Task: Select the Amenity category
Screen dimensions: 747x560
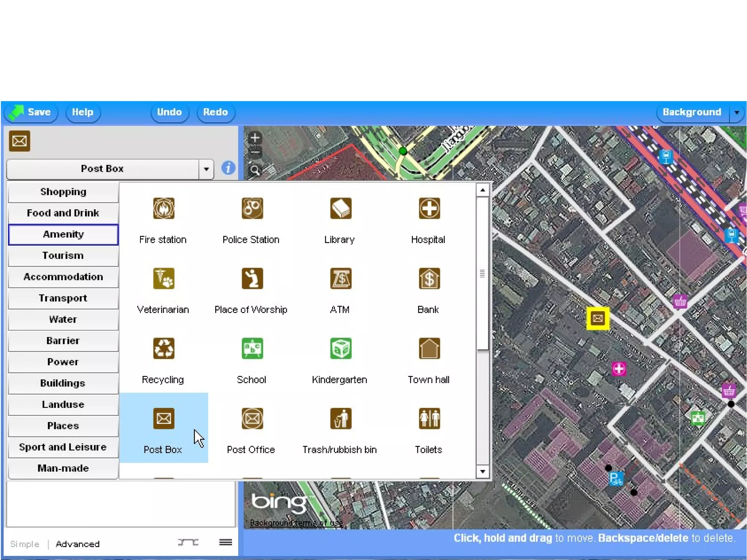Action: [x=63, y=234]
